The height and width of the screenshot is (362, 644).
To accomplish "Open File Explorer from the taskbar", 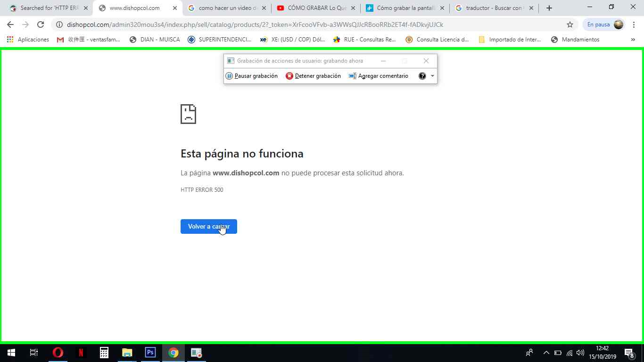I will pos(127,353).
